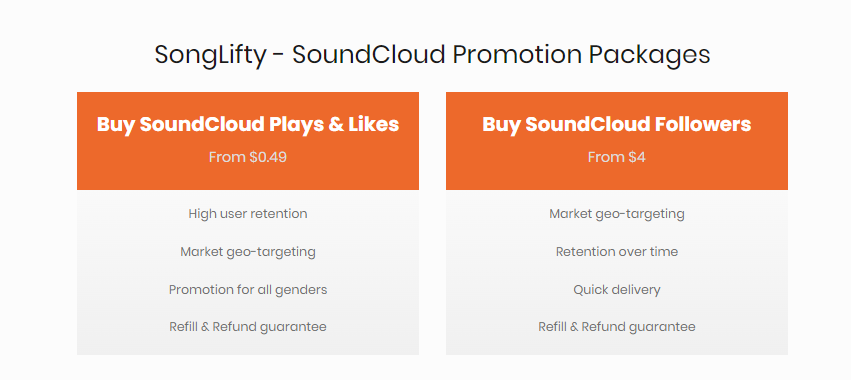Click the orange Followers header banner

coord(617,141)
